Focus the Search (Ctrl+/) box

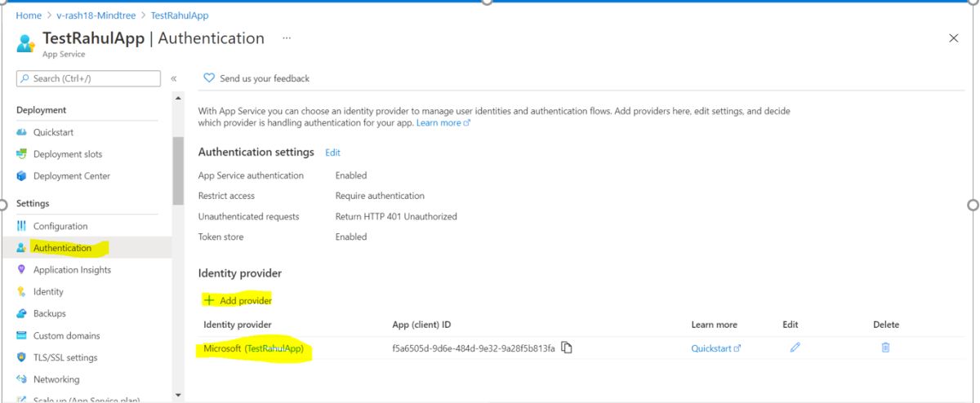pyautogui.click(x=88, y=78)
